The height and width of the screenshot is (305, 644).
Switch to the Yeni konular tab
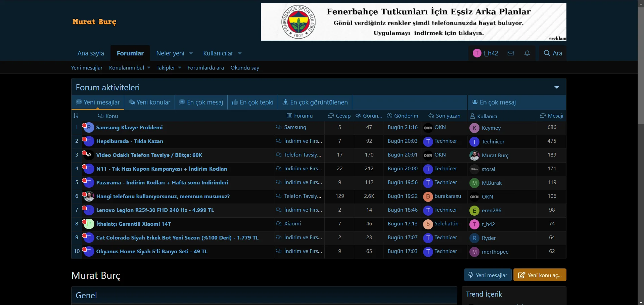149,102
